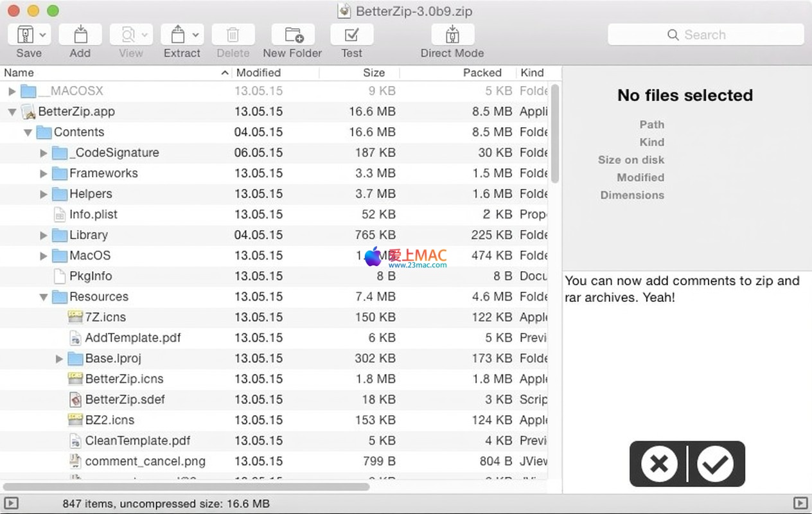812x514 pixels.
Task: Collapse the Resources folder
Action: [x=43, y=297]
